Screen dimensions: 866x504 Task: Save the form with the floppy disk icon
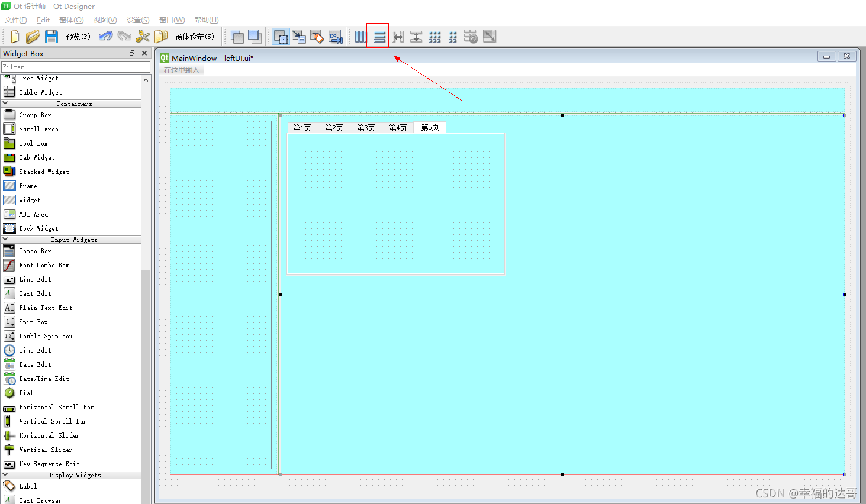point(51,37)
